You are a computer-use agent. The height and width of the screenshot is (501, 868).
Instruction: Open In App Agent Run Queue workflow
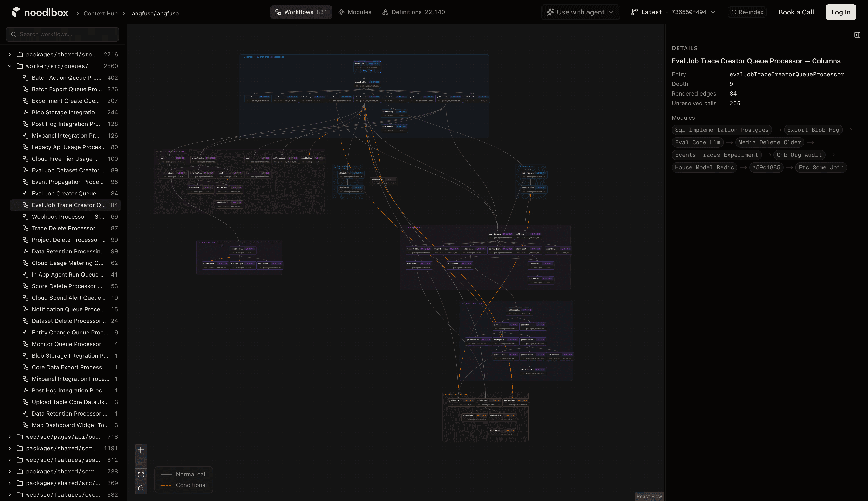coord(65,275)
